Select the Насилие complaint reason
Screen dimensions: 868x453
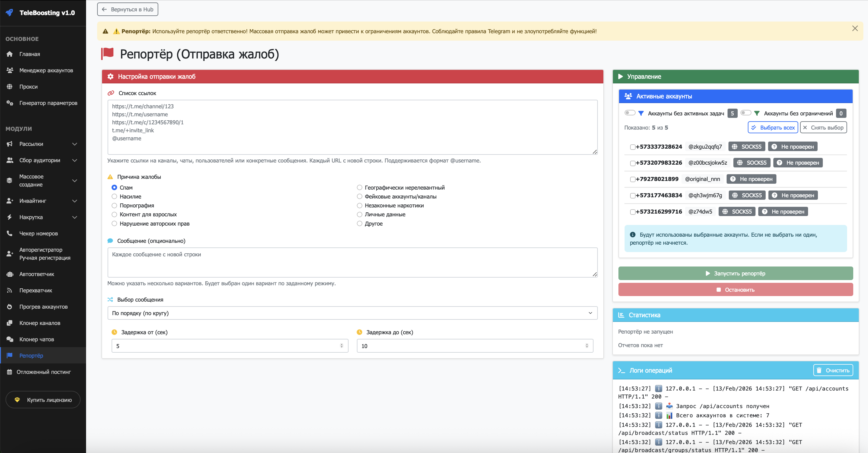(114, 196)
